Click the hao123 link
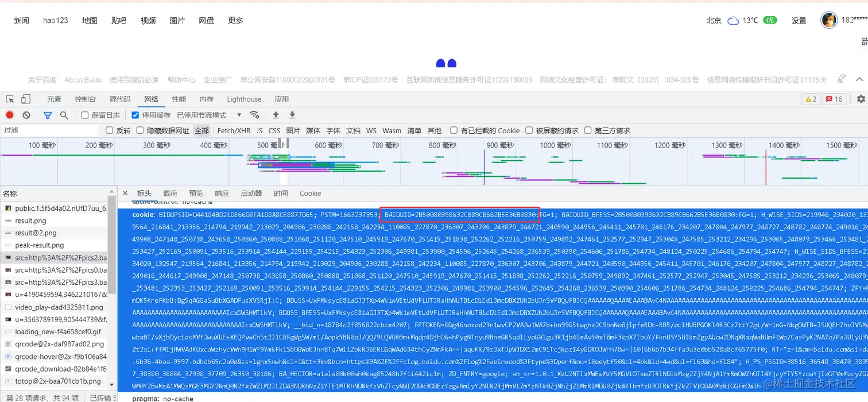The image size is (868, 402). [x=56, y=20]
